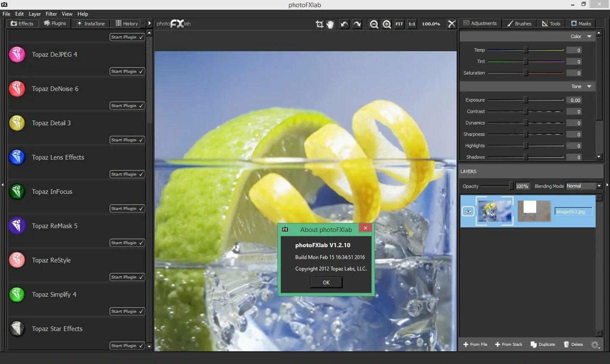Close the About photoFXlab dialog
The image size is (610, 364).
click(365, 228)
